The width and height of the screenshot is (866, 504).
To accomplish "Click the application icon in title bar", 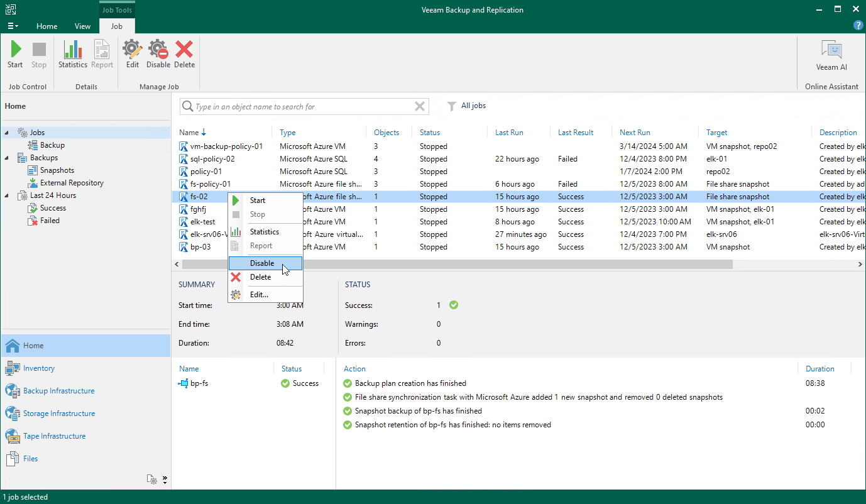I will 11,9.
